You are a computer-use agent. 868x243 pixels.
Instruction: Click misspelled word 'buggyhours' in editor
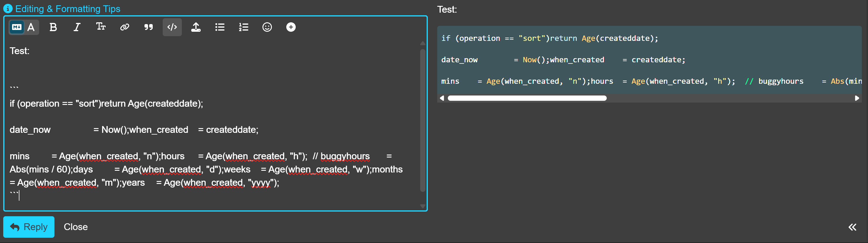[345, 156]
